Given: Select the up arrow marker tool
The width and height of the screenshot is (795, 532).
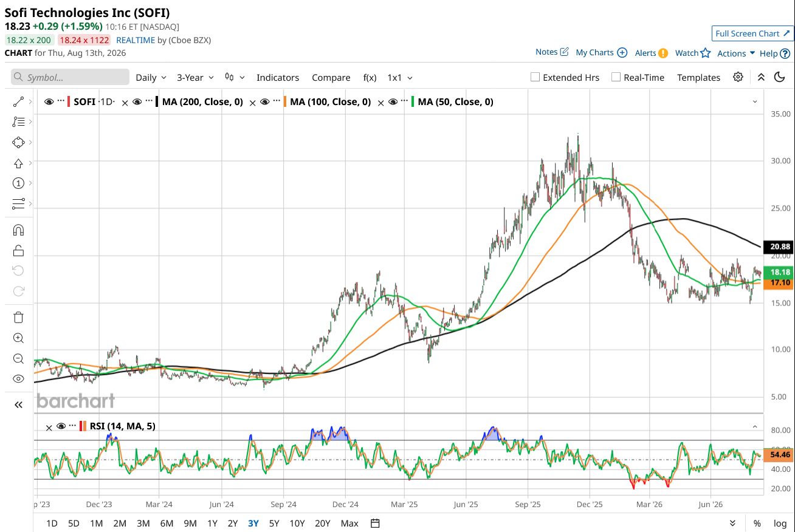Looking at the screenshot, I should click(18, 163).
